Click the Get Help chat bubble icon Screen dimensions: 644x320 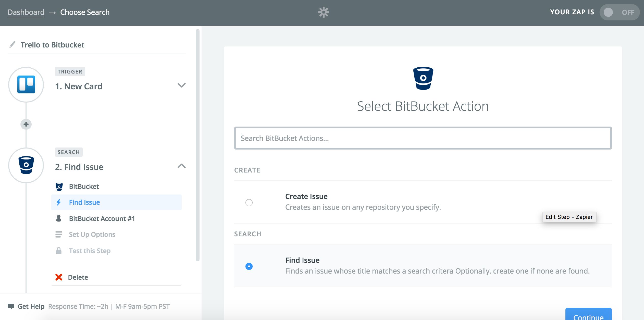tap(11, 306)
